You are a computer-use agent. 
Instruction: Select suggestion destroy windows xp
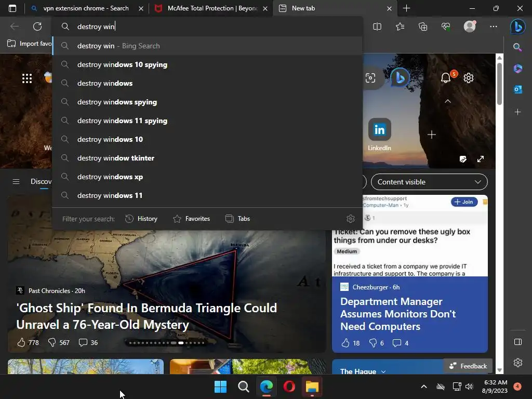pyautogui.click(x=207, y=177)
